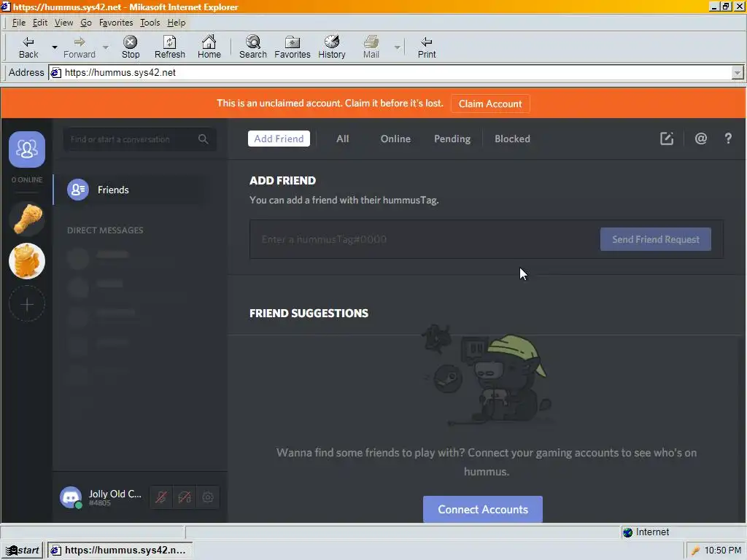Click the Jolly Old C... username
The image size is (747, 560).
tap(115, 494)
